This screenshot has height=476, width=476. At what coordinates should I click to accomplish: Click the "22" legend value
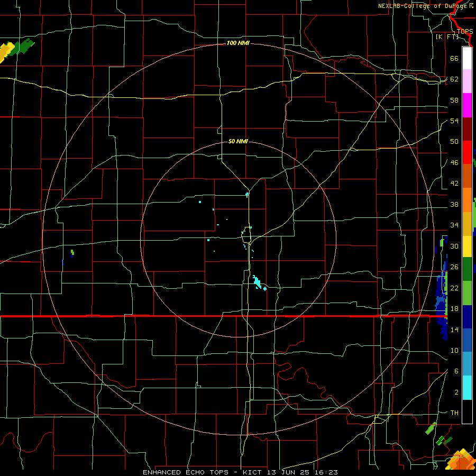454,288
